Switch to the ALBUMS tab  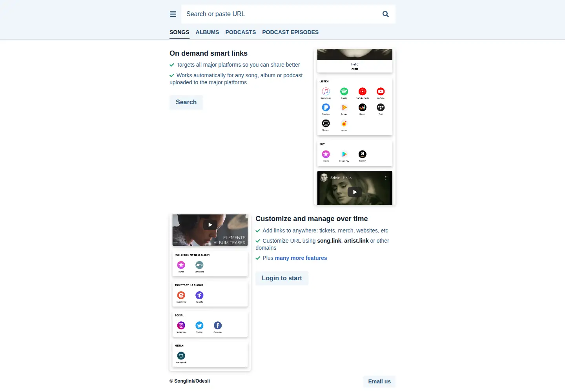(x=207, y=32)
